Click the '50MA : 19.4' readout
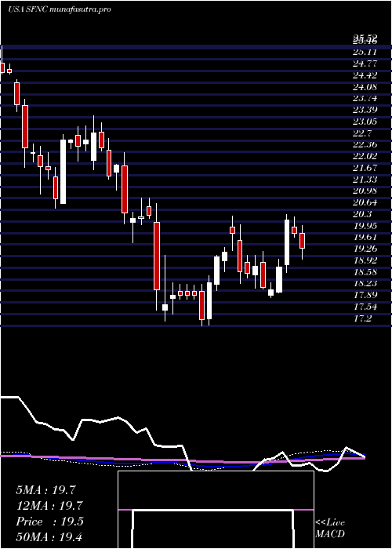Screen dimensions: 392x549 pos(49,537)
